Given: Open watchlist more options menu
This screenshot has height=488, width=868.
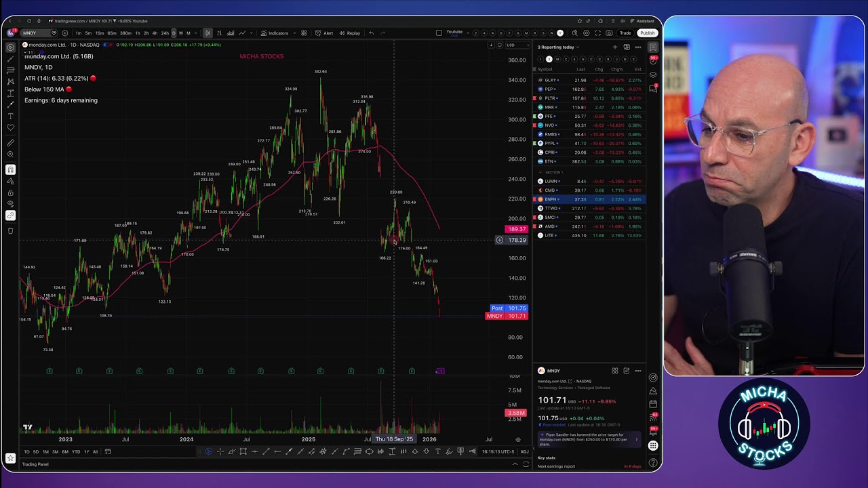Looking at the screenshot, I should click(637, 47).
